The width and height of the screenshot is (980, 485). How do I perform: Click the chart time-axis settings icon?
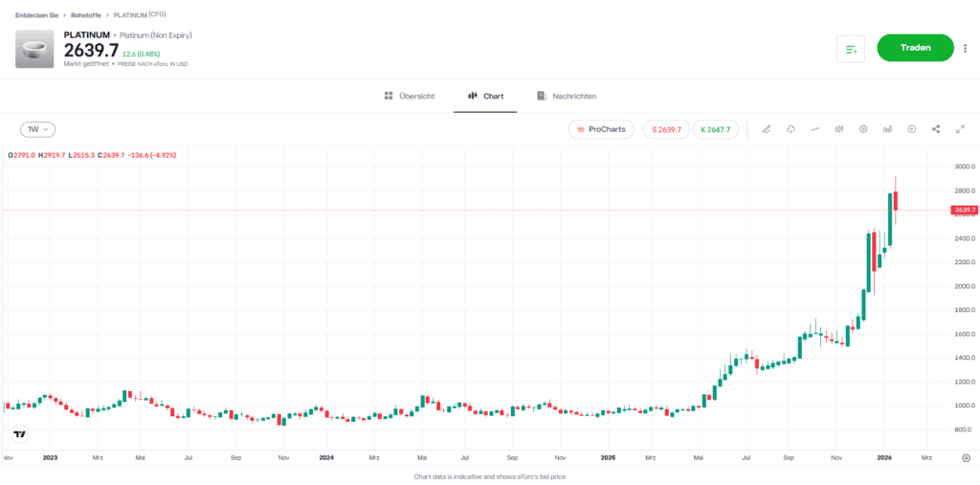[966, 458]
